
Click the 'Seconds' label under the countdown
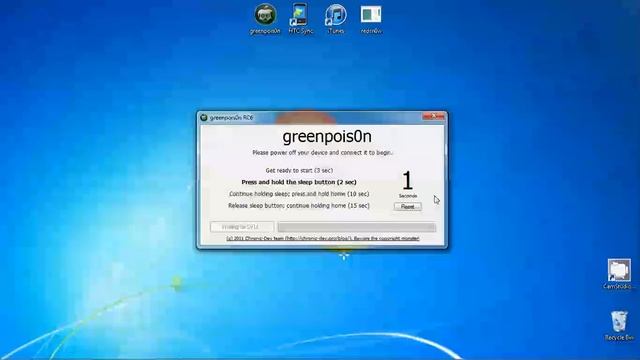408,196
